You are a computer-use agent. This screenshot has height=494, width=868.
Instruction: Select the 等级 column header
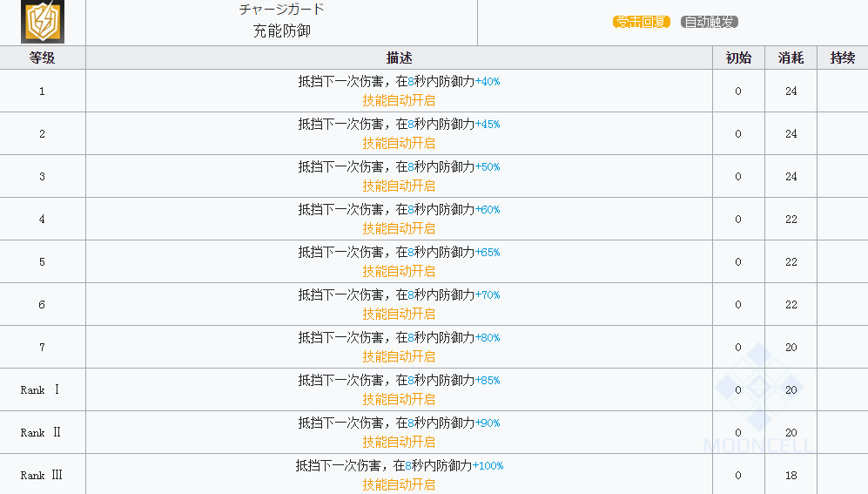tap(42, 58)
